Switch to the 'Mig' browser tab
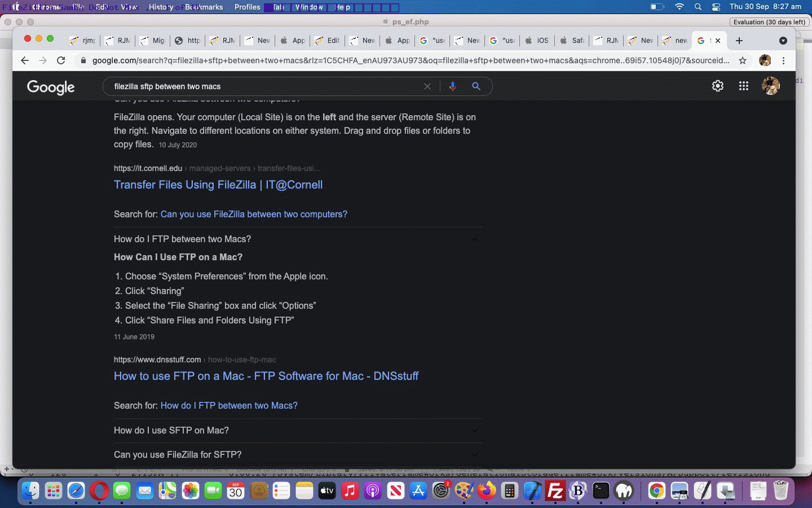Viewport: 812px width, 508px height. pyautogui.click(x=153, y=41)
